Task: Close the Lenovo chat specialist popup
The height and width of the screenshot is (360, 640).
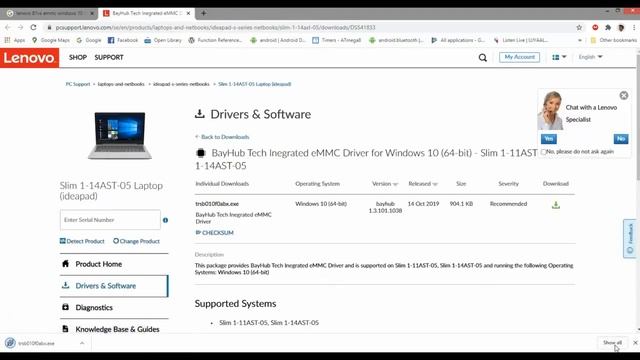Action: tap(624, 96)
